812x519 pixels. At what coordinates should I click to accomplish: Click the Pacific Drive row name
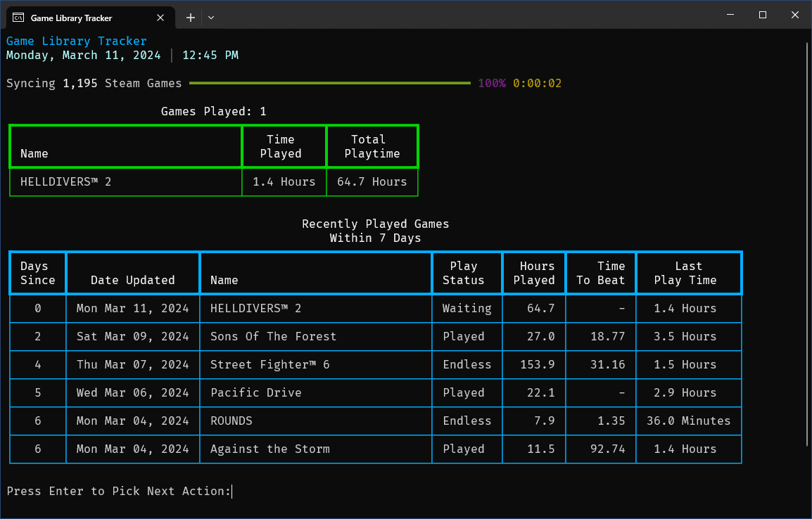tap(256, 392)
